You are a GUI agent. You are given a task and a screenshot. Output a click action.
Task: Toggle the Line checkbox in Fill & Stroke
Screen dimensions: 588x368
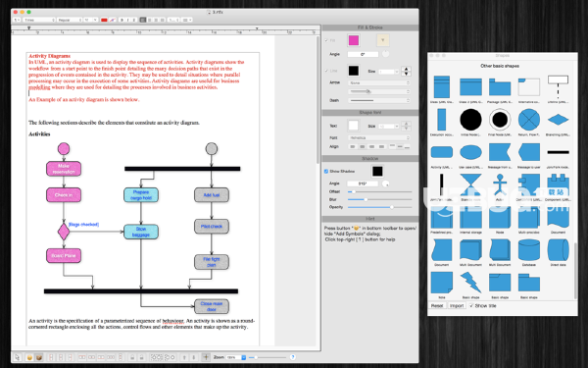[326, 71]
